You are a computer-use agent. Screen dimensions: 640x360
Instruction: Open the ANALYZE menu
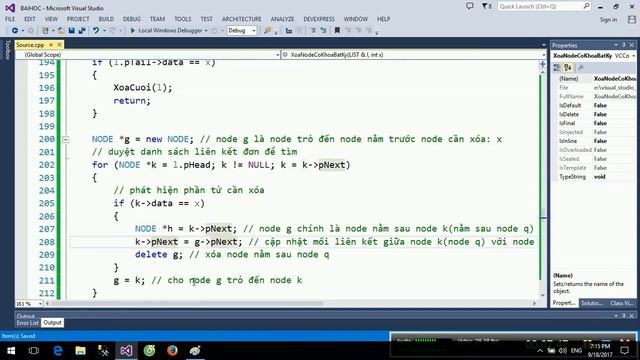[282, 19]
